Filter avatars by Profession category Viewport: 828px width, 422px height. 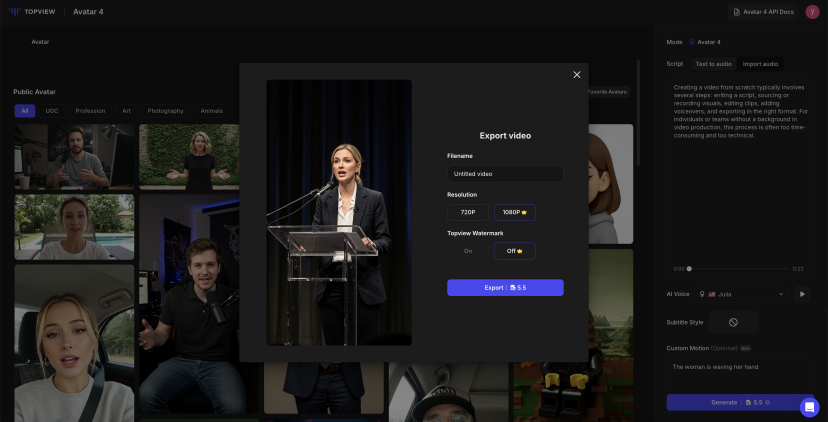(x=90, y=111)
